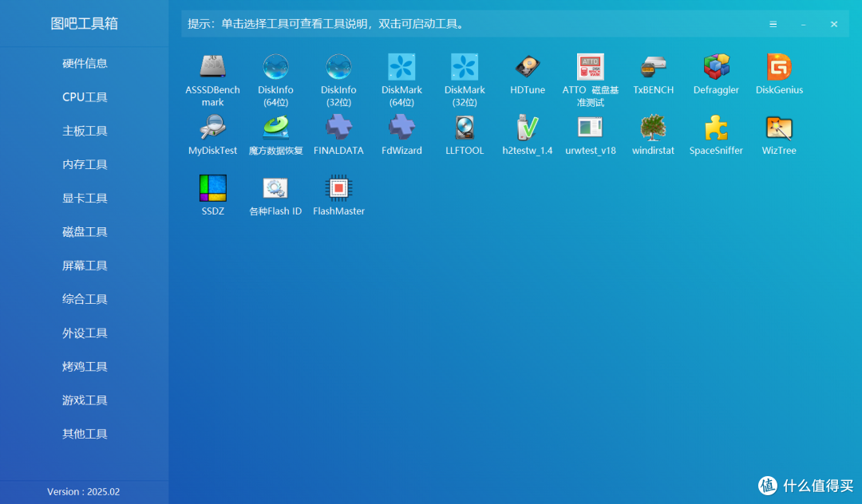Screen dimensions: 862x504
Task: Select 魔方数据恢复 tool icon
Action: [275, 128]
